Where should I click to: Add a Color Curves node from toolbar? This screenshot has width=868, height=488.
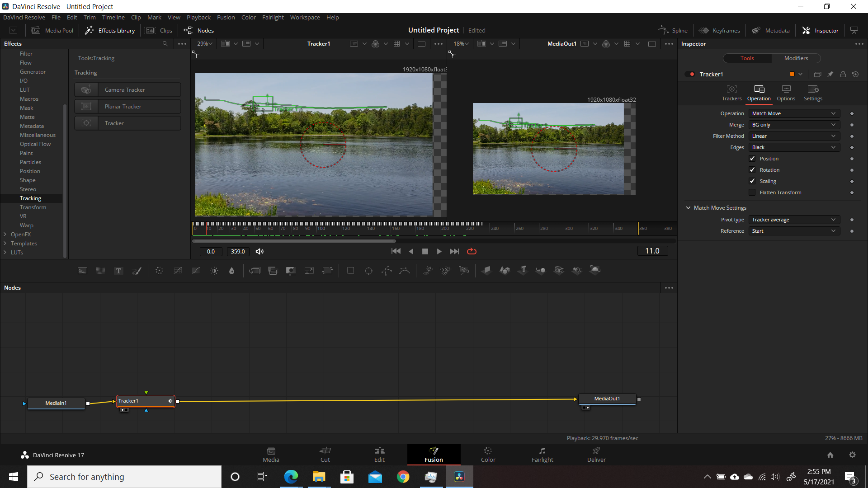point(178,271)
